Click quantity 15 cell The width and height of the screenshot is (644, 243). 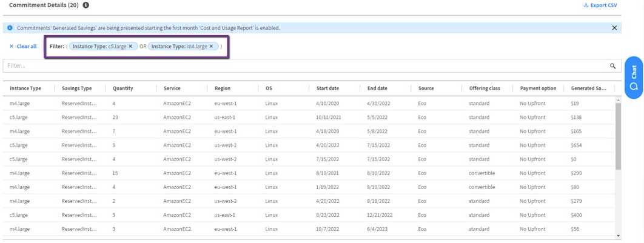pyautogui.click(x=115, y=173)
